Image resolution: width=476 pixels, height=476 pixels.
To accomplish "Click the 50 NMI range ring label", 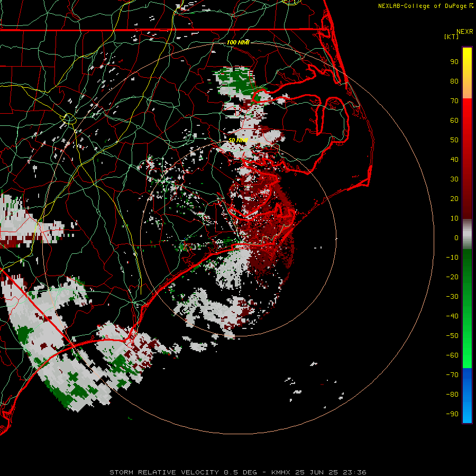I will click(238, 140).
